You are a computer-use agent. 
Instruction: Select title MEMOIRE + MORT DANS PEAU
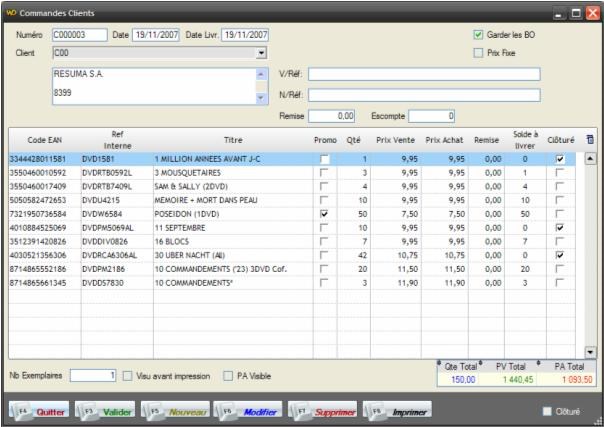[206, 200]
